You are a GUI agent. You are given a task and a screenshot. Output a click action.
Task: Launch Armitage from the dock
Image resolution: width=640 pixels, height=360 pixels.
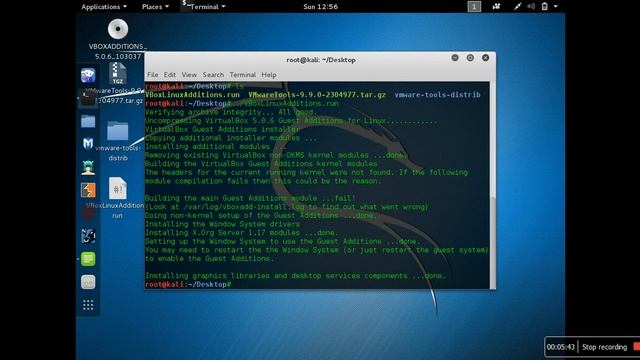click(88, 167)
